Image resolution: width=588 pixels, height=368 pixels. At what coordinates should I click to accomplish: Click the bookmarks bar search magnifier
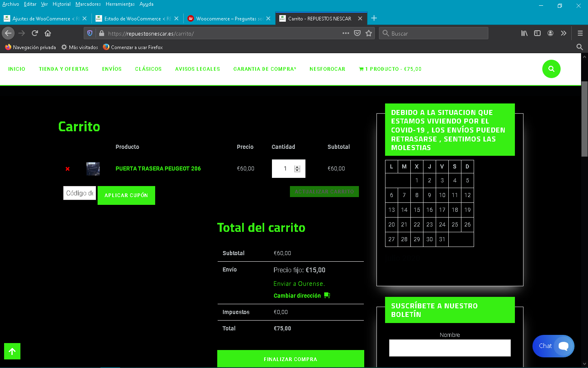[579, 47]
